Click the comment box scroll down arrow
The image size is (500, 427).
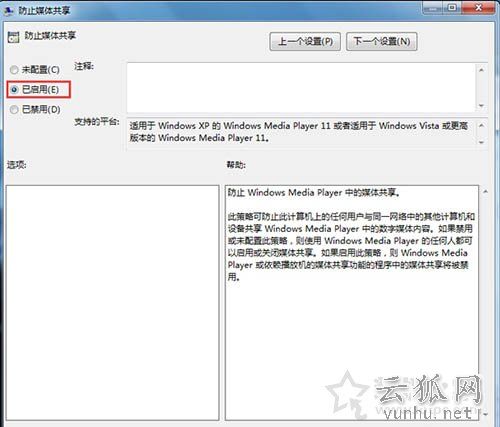click(481, 106)
